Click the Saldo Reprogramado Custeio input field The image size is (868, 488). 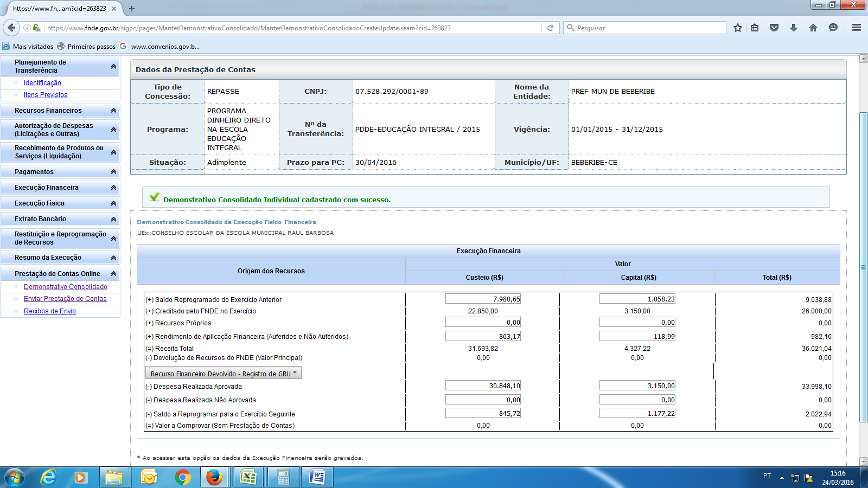(483, 299)
